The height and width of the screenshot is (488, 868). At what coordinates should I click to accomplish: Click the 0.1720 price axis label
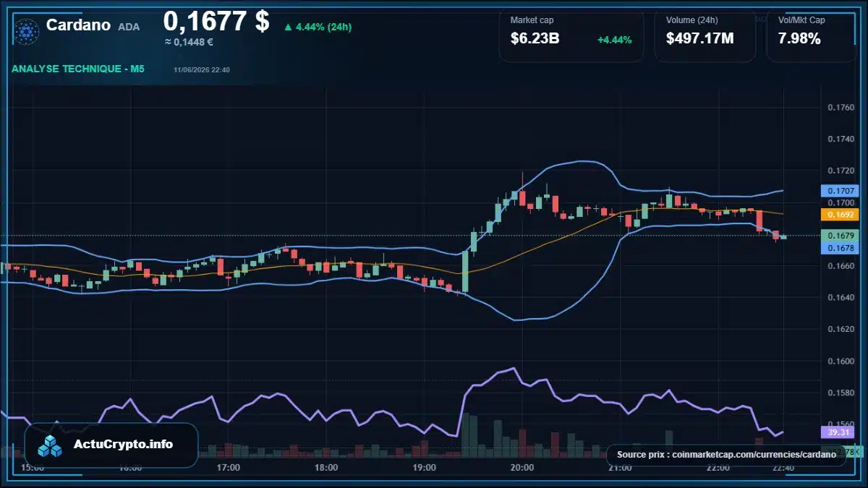click(x=841, y=171)
